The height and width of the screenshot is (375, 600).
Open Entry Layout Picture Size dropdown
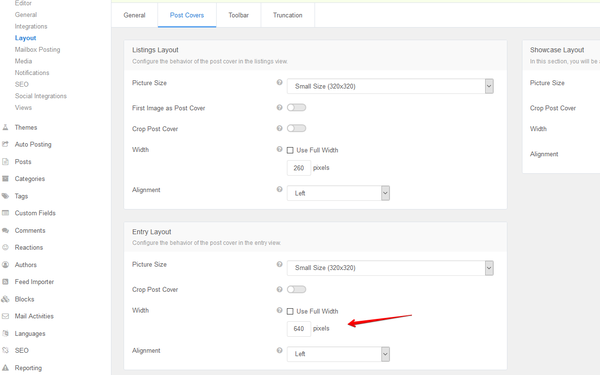tap(390, 268)
